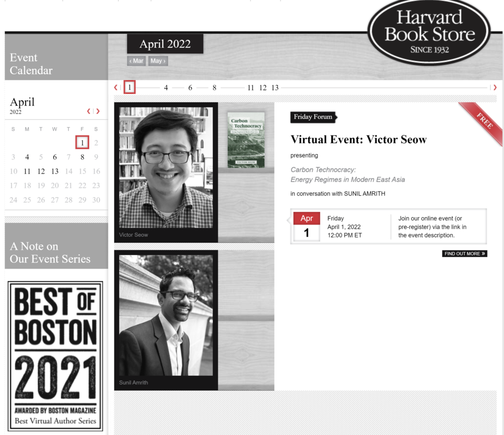The width and height of the screenshot is (504, 435).
Task: Click previous month arrow in sidebar calendar
Action: point(89,111)
